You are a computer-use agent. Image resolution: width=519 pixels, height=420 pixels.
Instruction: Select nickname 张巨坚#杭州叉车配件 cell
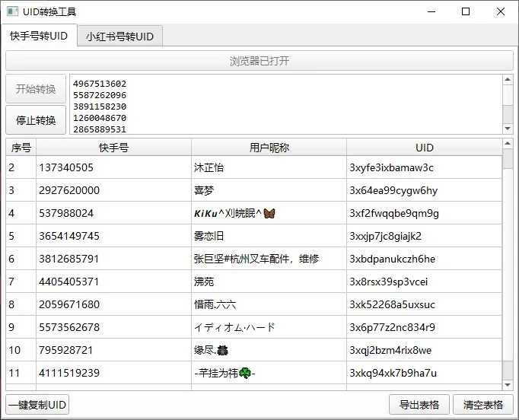269,259
